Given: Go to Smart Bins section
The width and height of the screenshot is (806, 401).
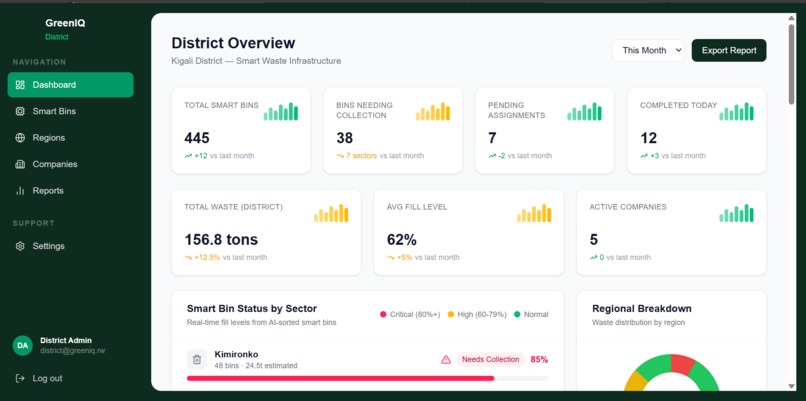Looking at the screenshot, I should tap(70, 111).
